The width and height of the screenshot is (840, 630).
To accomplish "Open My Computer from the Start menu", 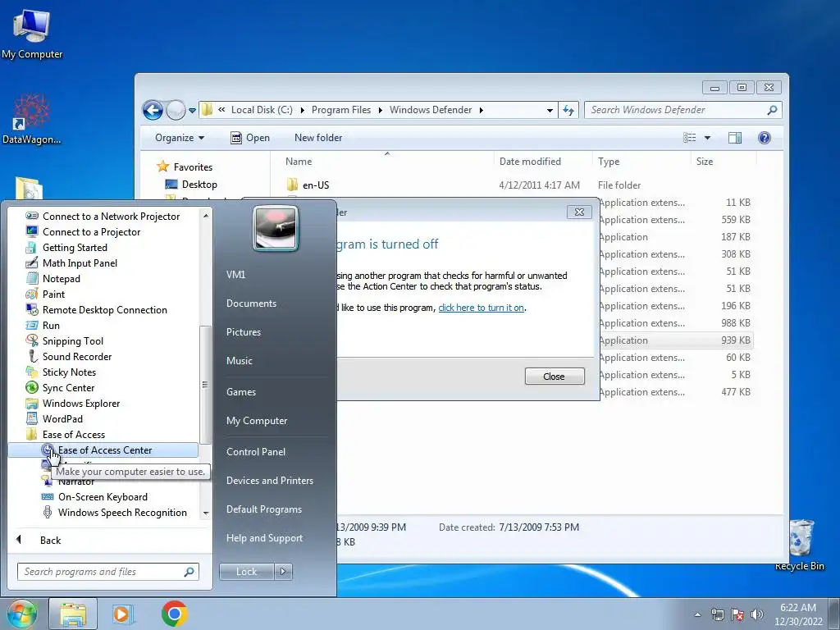I will (257, 421).
